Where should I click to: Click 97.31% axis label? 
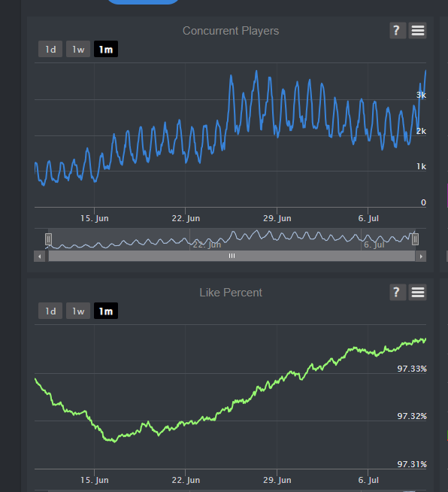[x=412, y=464]
